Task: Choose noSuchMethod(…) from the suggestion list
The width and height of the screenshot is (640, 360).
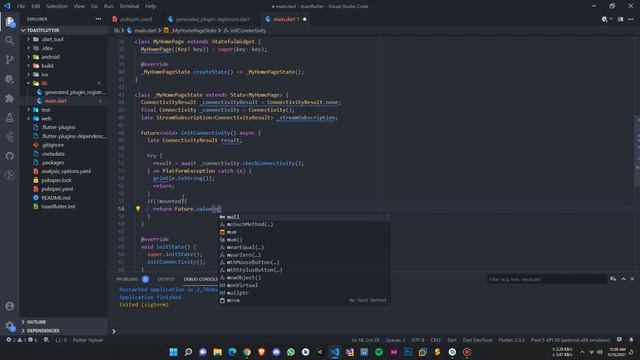Action: tap(304, 224)
